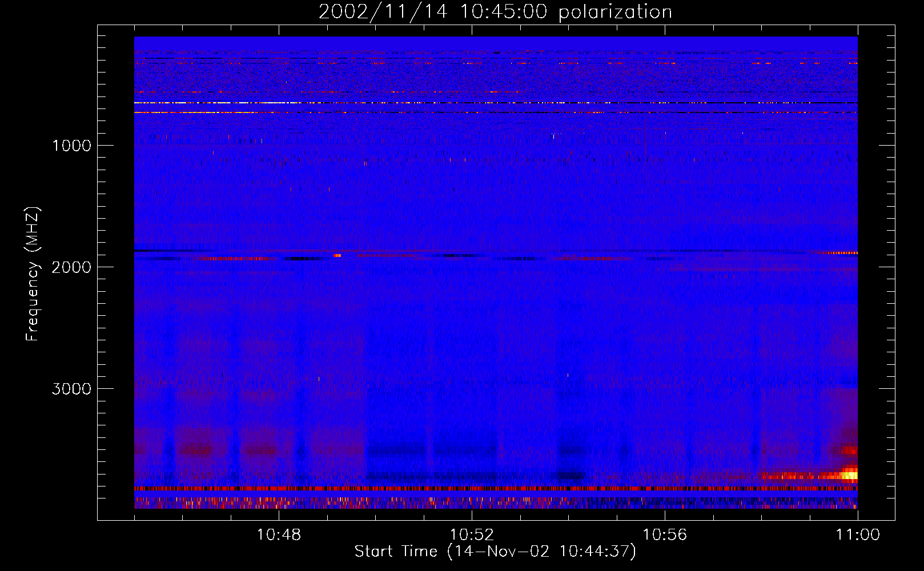Image resolution: width=924 pixels, height=571 pixels.
Task: Click the 1000 frequency tick label
Action: pyautogui.click(x=71, y=146)
